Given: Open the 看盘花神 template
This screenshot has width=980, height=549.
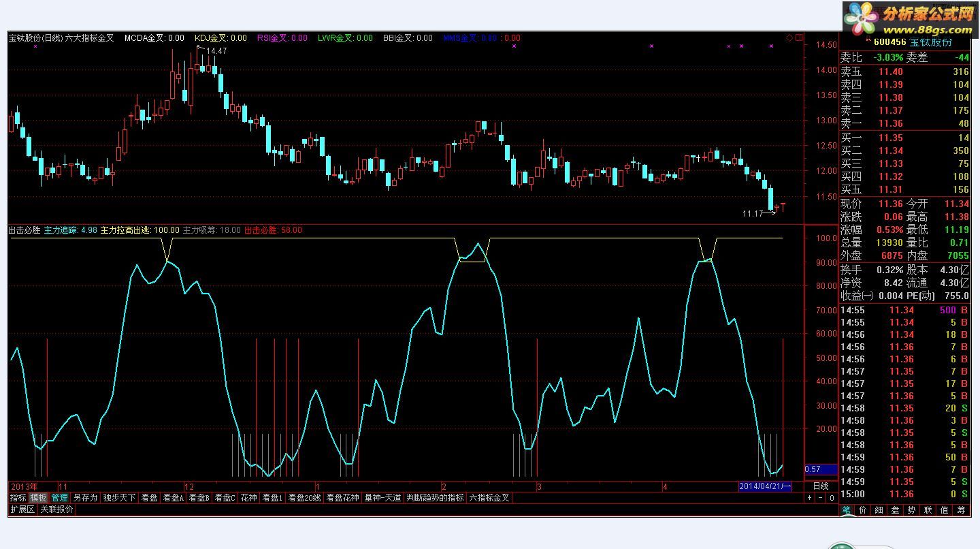Looking at the screenshot, I should click(x=342, y=498).
